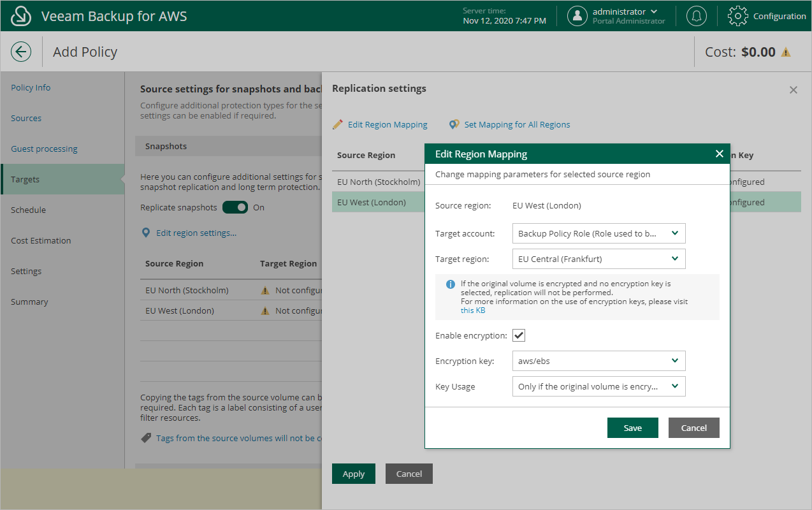Click the Snapshots section header
The width and height of the screenshot is (812, 510).
click(x=228, y=146)
